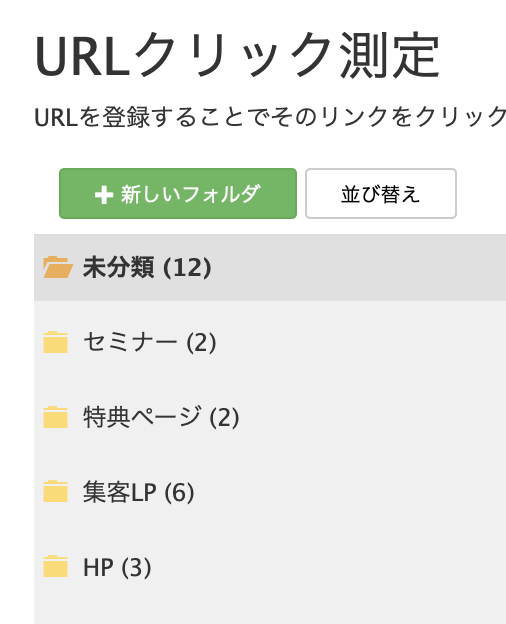
Task: Select the HP folder label
Action: [x=98, y=567]
